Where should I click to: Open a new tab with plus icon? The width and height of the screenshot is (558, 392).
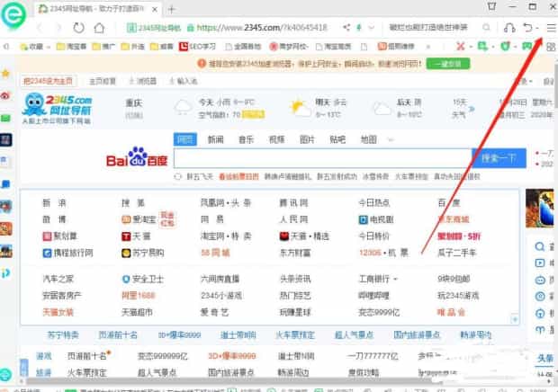tap(172, 9)
